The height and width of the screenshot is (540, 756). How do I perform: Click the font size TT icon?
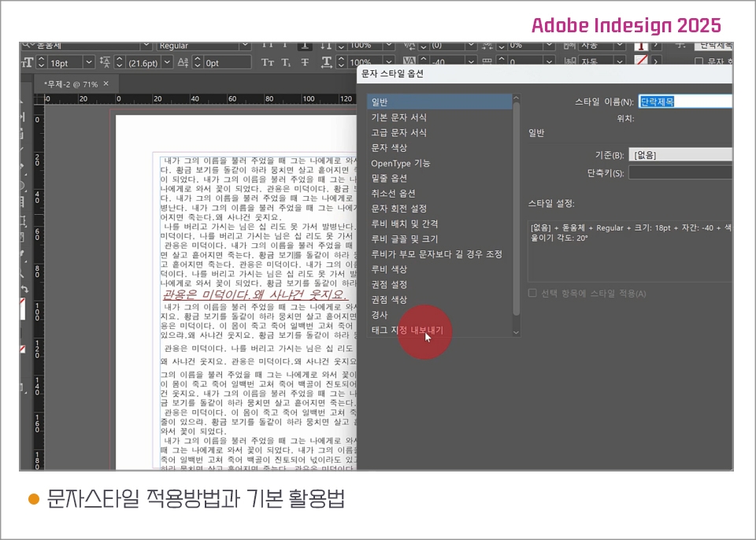click(27, 63)
